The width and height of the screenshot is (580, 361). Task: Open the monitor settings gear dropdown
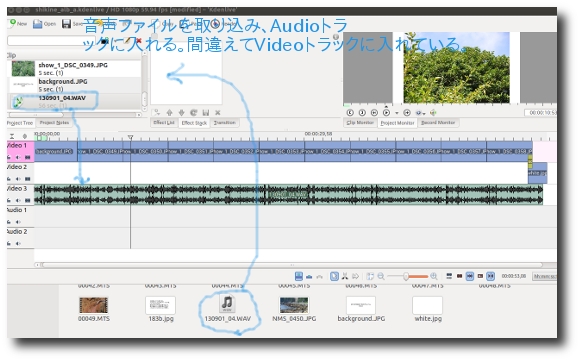tap(420, 113)
